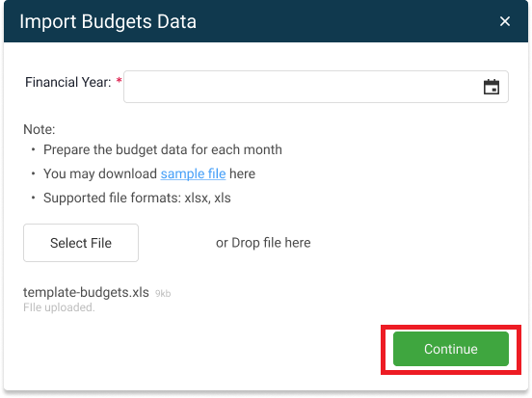This screenshot has height=398, width=532.
Task: Close the Import Budgets Data dialog
Action: pos(504,21)
